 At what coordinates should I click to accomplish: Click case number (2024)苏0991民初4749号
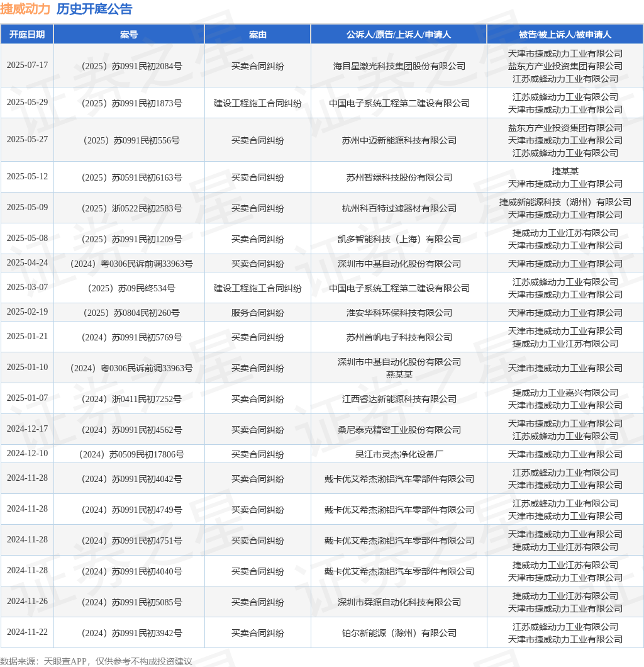tap(132, 510)
